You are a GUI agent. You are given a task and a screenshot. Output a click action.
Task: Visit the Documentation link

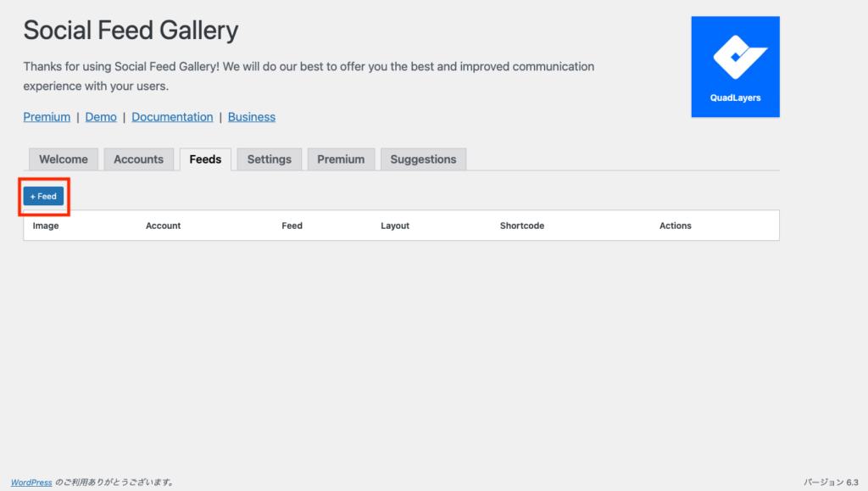pos(172,117)
